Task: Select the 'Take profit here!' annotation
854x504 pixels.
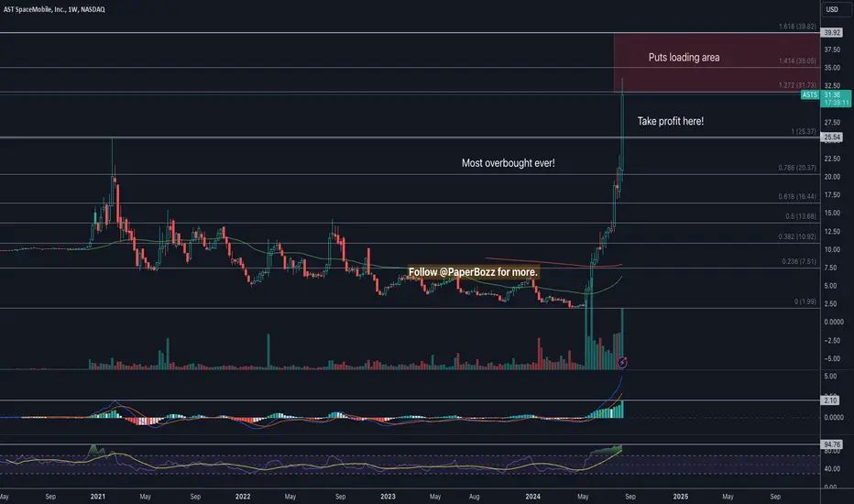Action: coord(671,121)
